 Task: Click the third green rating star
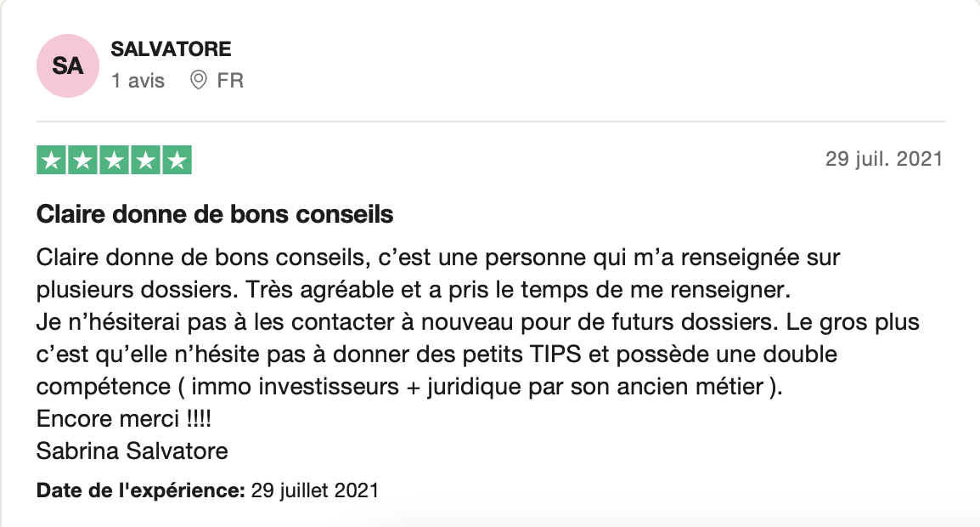pyautogui.click(x=114, y=160)
